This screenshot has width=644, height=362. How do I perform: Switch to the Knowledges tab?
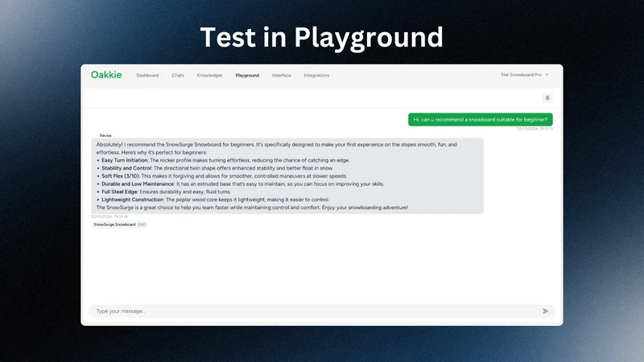(209, 76)
